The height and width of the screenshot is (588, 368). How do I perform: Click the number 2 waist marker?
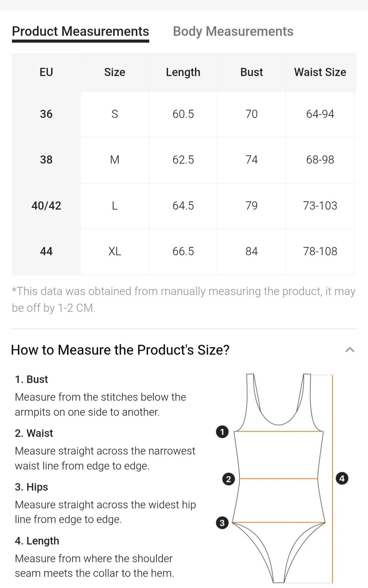click(228, 479)
